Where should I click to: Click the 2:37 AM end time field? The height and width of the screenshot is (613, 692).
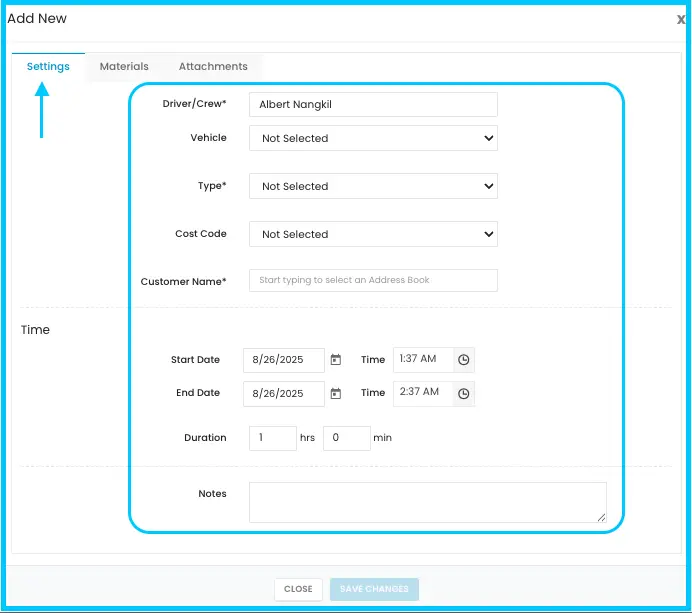pyautogui.click(x=423, y=393)
